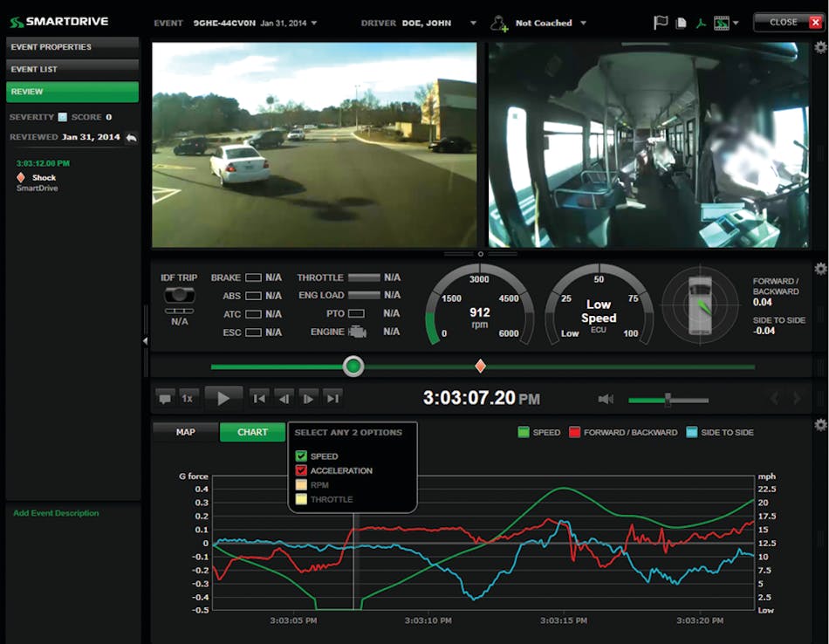Disable the SPEED checkbox
829x644 pixels.
302,456
